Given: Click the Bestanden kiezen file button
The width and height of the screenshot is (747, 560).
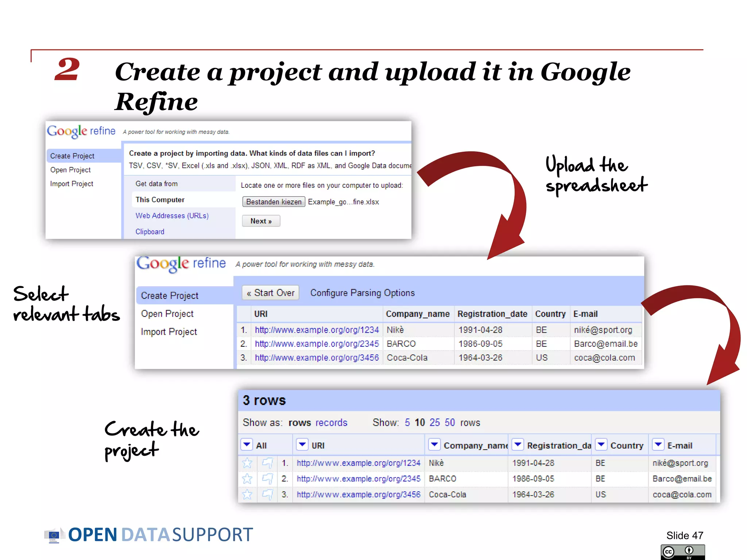Looking at the screenshot, I should pos(274,202).
